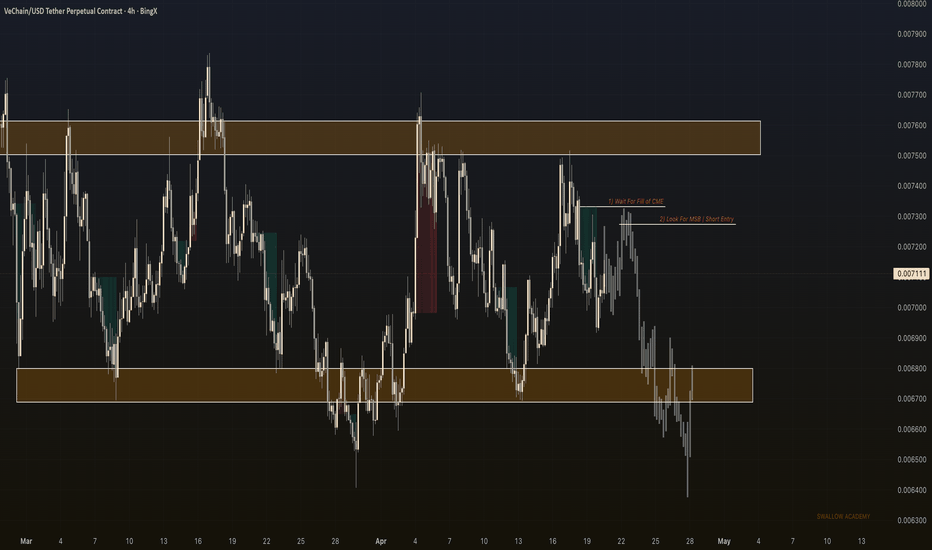Click the 0.007500 price axis label

910,156
